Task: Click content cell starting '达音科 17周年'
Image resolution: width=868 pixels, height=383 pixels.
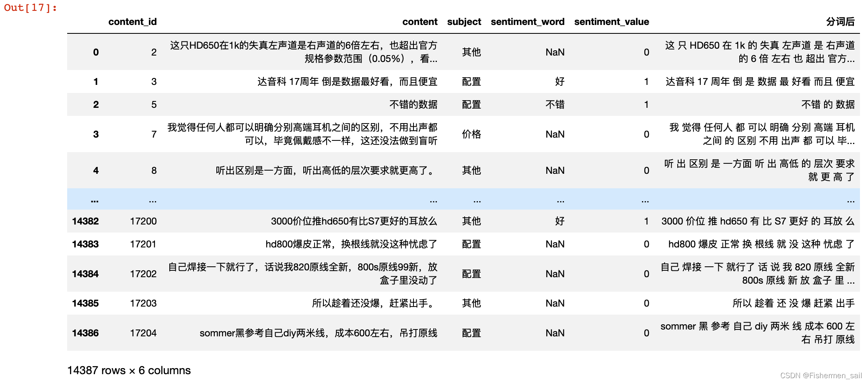Action: click(x=347, y=82)
